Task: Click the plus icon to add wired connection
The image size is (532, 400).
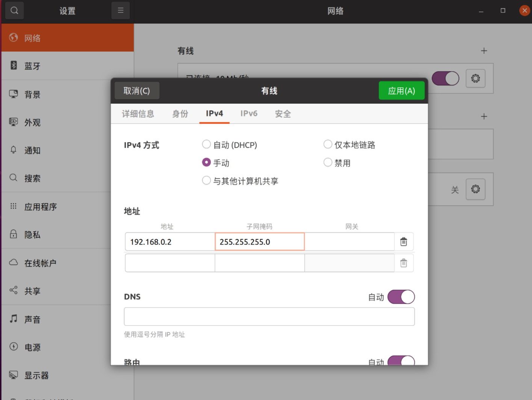Action: [484, 51]
